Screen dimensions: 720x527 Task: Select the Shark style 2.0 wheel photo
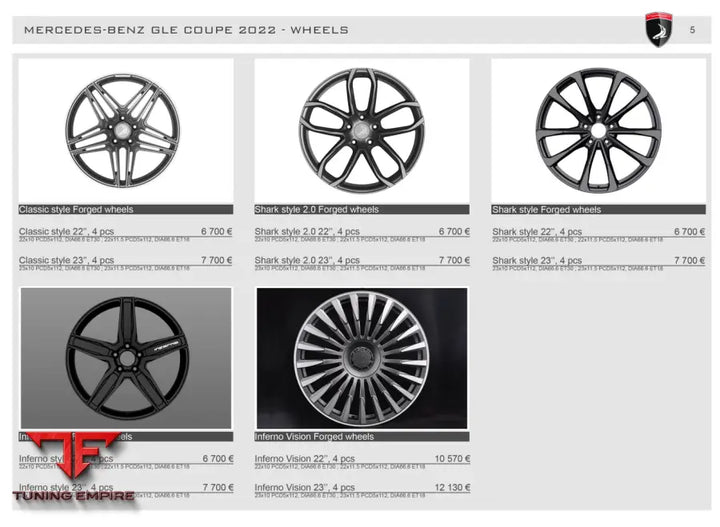pos(361,129)
